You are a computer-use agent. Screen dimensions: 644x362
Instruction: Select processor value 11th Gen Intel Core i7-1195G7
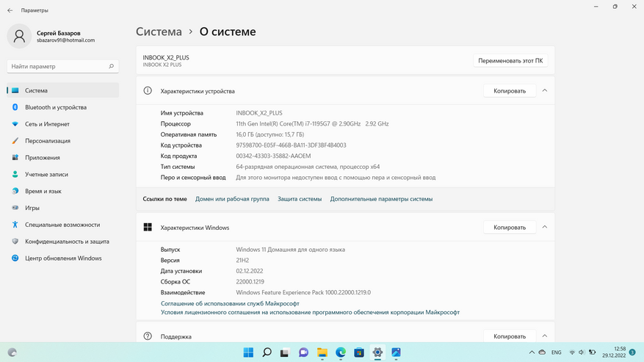(x=312, y=123)
